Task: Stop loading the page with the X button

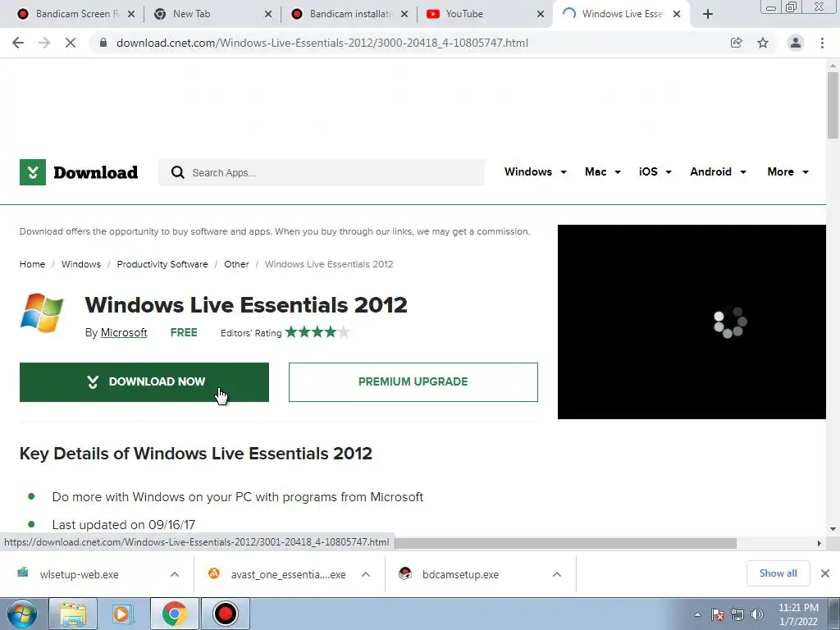Action: coord(71,43)
